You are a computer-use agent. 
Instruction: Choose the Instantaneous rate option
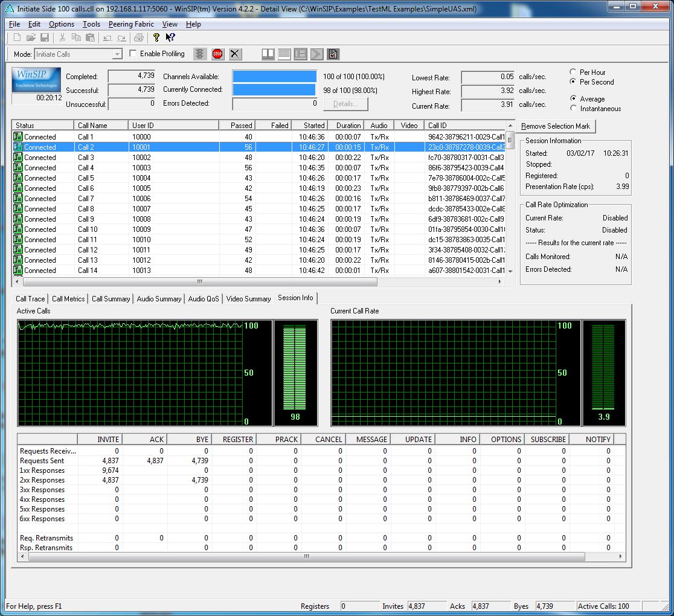(573, 108)
